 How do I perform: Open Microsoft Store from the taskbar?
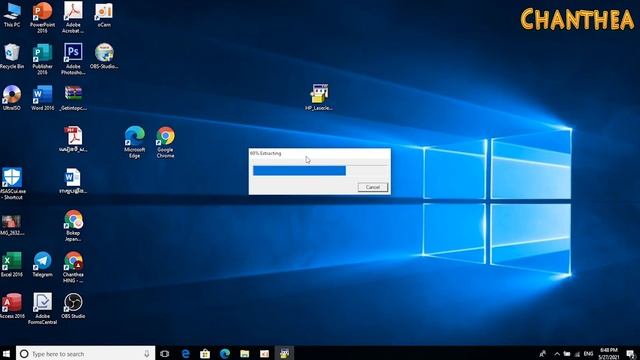tap(205, 353)
